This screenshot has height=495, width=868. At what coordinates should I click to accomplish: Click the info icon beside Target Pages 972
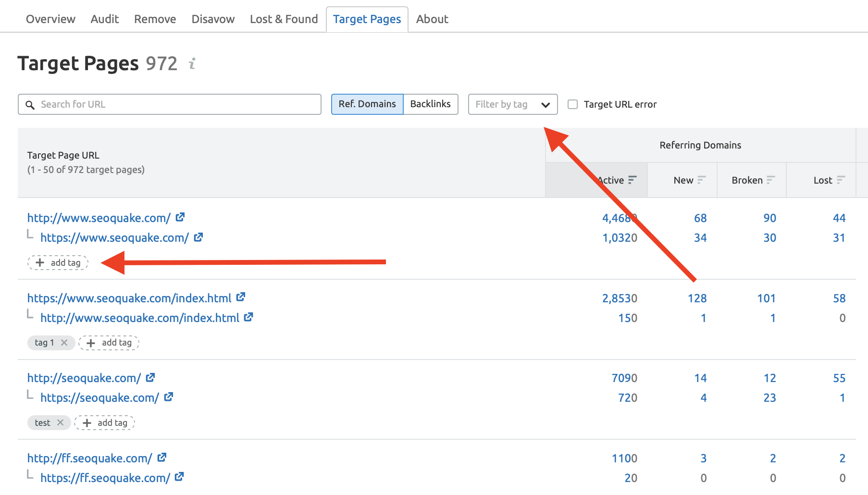coord(192,63)
